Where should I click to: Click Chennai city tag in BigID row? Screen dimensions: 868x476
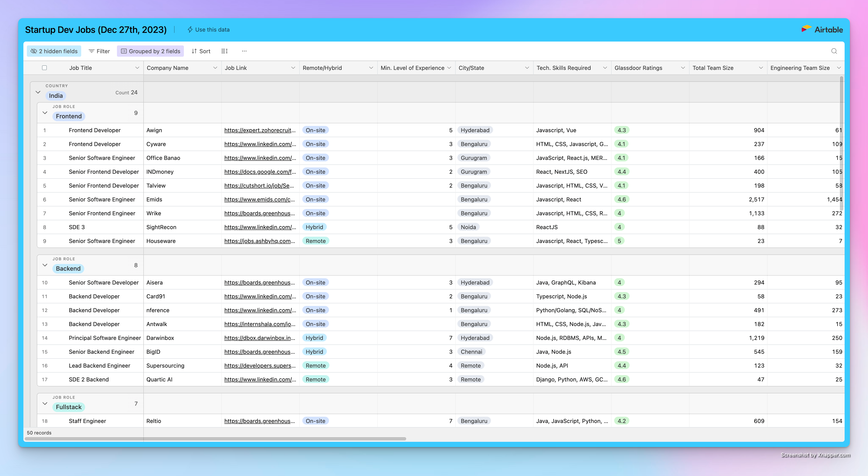(x=471, y=352)
